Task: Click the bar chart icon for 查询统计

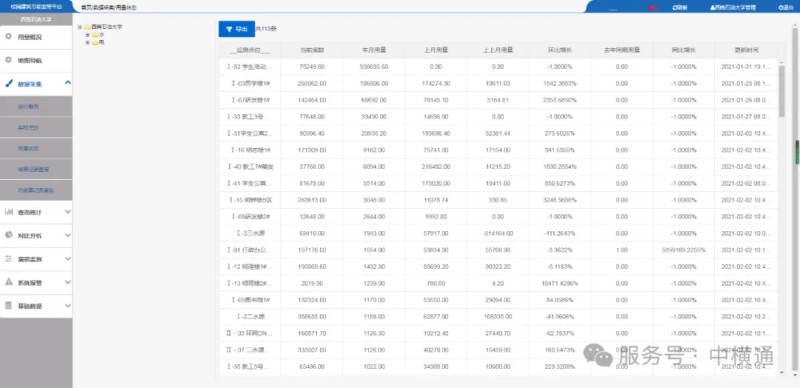Action: pos(8,211)
